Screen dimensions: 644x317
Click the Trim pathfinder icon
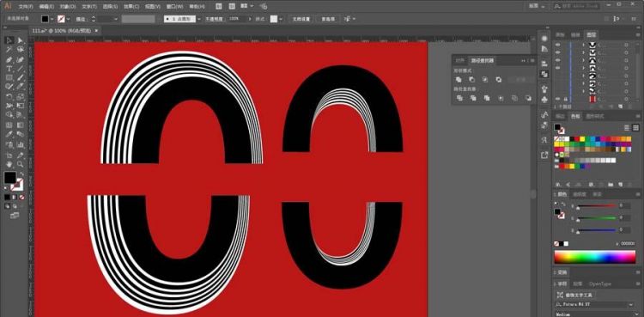473,98
